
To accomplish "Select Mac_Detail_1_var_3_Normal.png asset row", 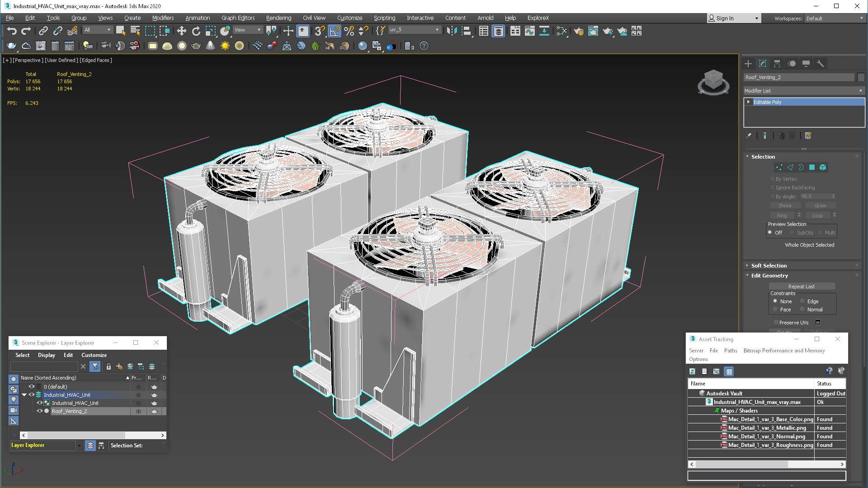I will [766, 436].
